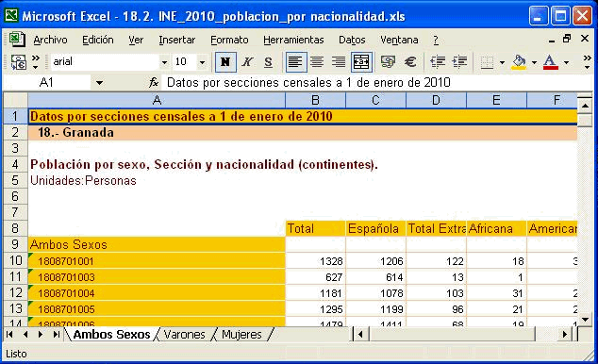Open font size dropdown list
598x364 pixels.
coord(203,62)
